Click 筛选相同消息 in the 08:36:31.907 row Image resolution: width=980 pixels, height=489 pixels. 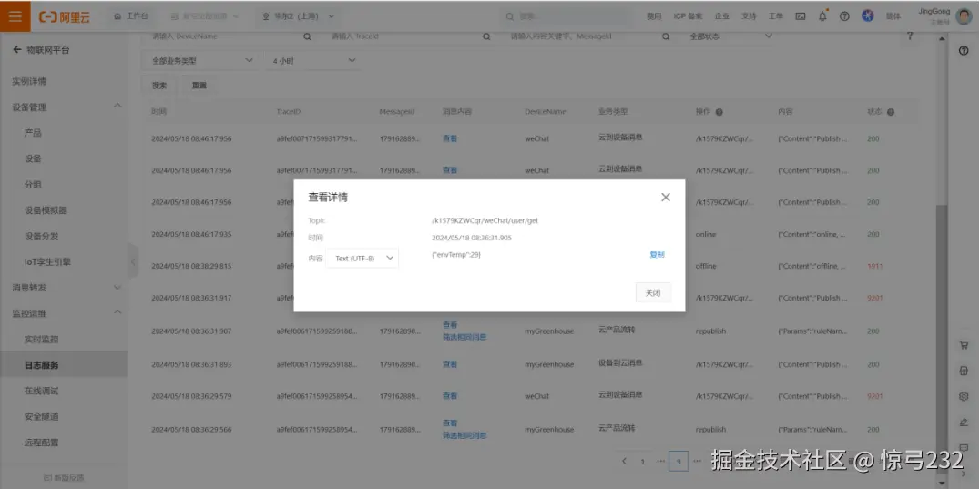[x=464, y=337]
